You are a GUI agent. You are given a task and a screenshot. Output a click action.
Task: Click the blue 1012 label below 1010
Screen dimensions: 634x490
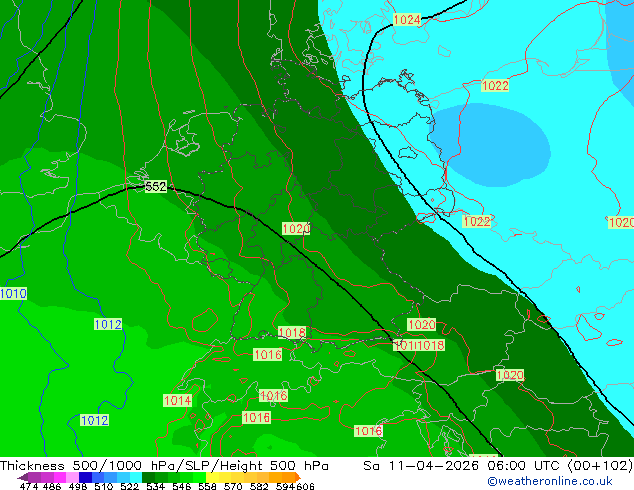[x=108, y=324]
